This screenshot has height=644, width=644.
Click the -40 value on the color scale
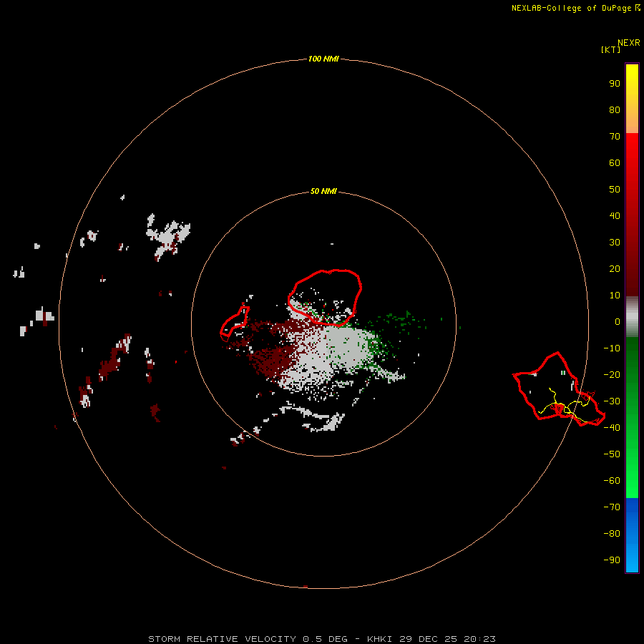[612, 428]
